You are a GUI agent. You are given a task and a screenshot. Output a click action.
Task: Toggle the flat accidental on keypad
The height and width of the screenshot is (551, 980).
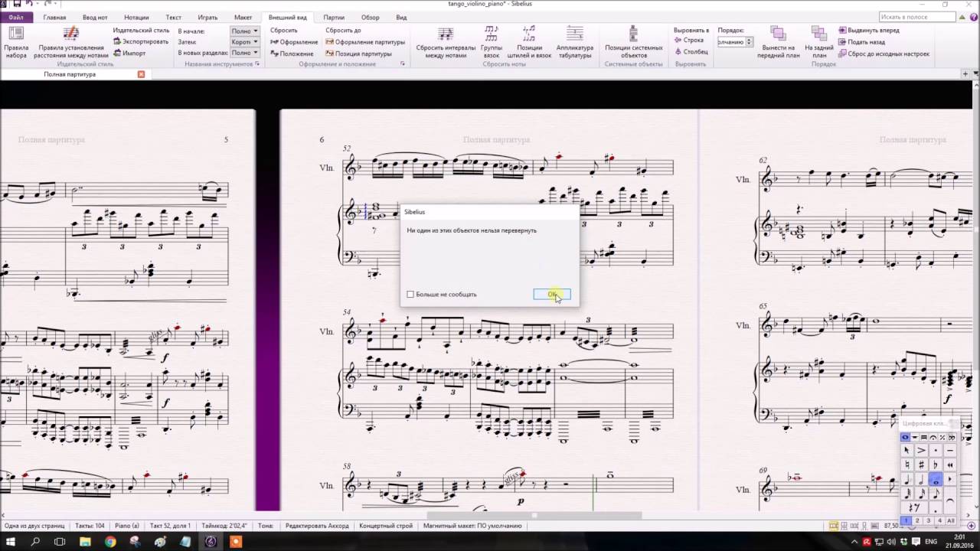936,465
